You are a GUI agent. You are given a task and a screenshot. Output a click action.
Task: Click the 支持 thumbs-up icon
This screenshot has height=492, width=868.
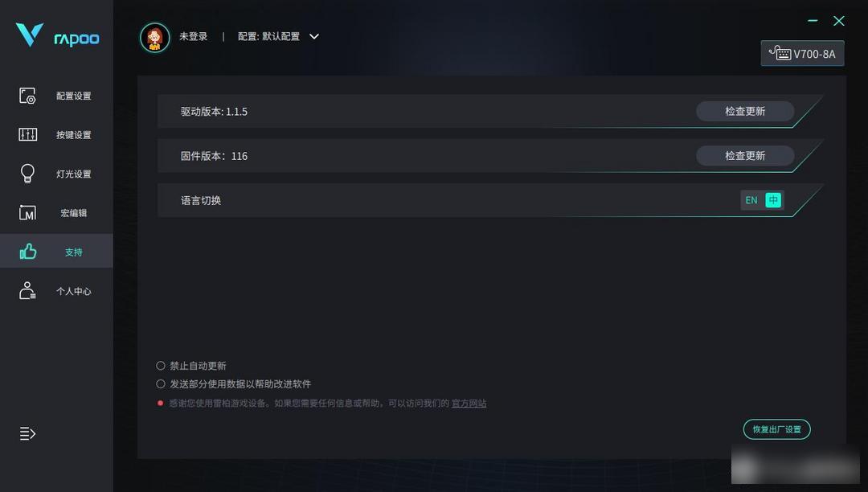(x=27, y=252)
